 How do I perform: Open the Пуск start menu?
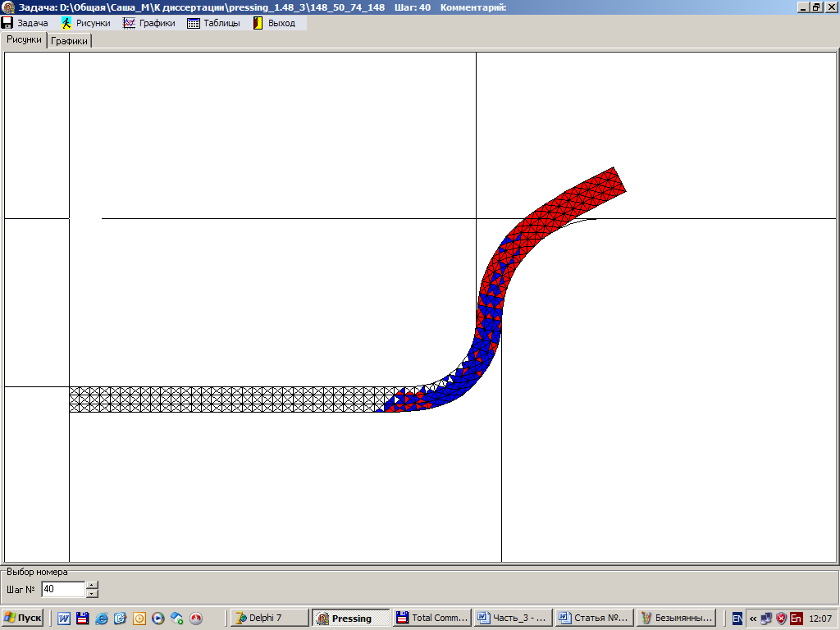pos(23,618)
